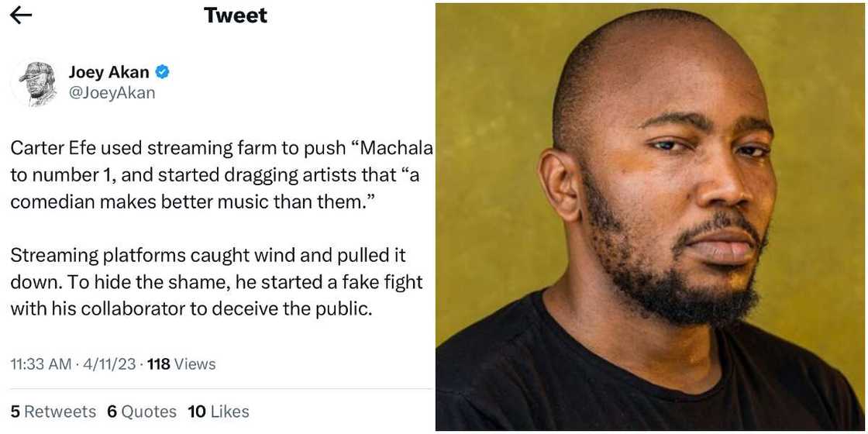868x434 pixels.
Task: Show the 6 Quotes list
Action: [142, 412]
